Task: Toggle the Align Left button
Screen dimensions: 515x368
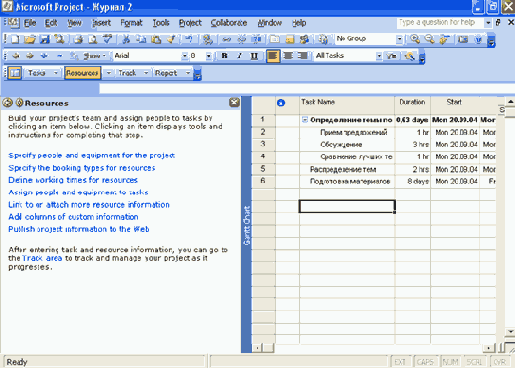Action: click(273, 56)
